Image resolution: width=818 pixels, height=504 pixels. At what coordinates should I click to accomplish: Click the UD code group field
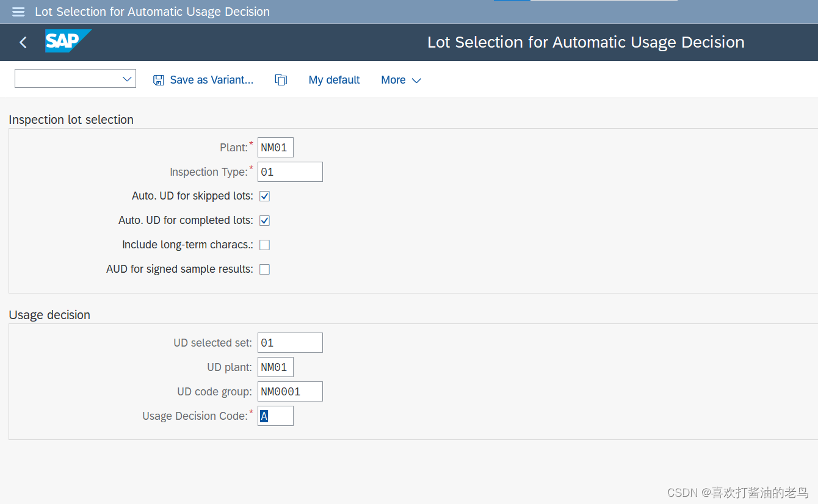point(290,391)
